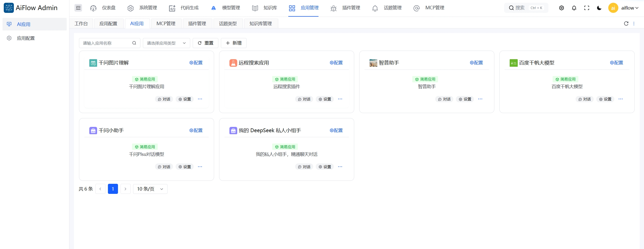Switch to the MCP管理 tab
Screen dimensions: 644x249
click(x=166, y=23)
